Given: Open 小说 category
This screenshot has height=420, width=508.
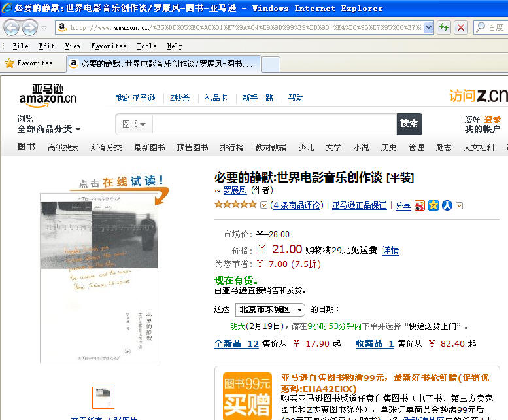Looking at the screenshot, I should pyautogui.click(x=362, y=148).
